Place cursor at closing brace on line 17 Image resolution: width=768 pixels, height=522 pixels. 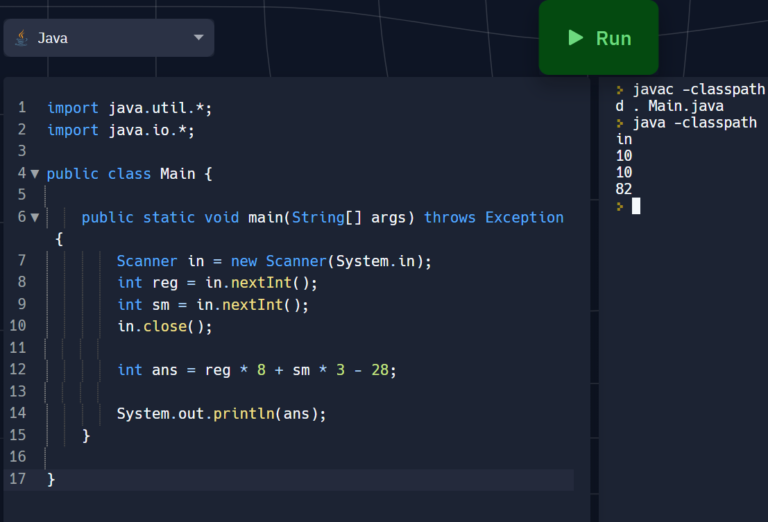[x=51, y=479]
